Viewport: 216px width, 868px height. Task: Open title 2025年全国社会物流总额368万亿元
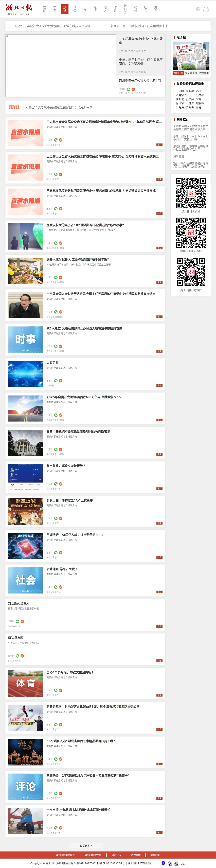point(84,397)
